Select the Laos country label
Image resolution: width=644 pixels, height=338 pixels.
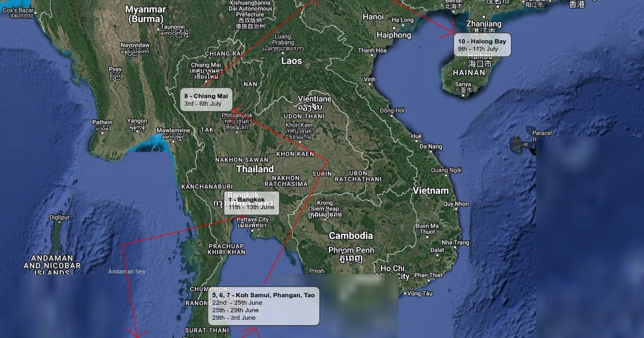point(291,61)
